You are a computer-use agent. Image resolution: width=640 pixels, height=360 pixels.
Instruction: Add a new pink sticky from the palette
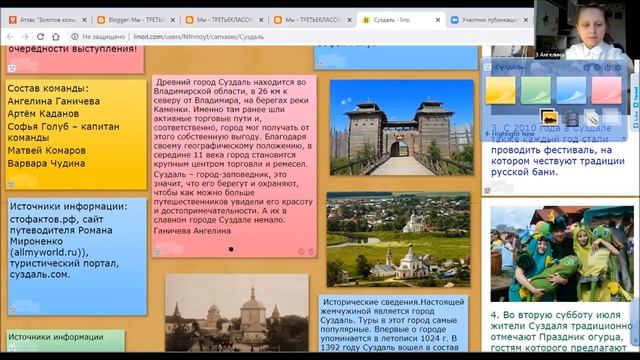point(607,90)
